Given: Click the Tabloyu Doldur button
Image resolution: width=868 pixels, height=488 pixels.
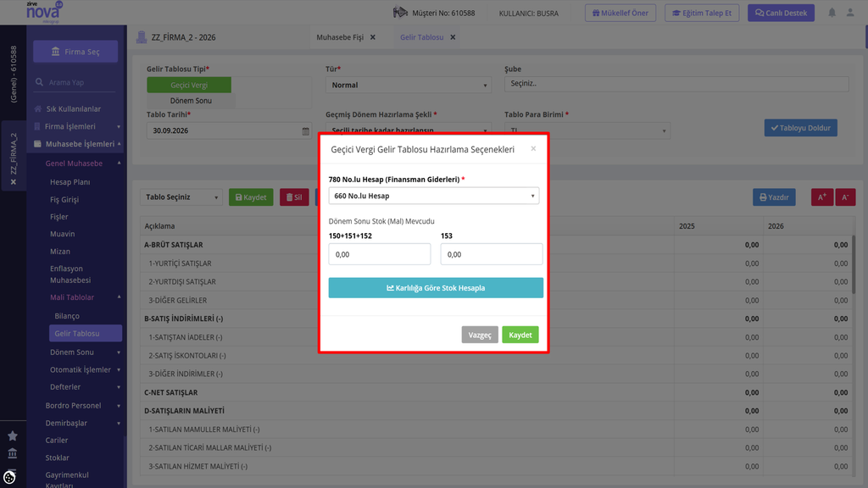Looking at the screenshot, I should (x=800, y=128).
